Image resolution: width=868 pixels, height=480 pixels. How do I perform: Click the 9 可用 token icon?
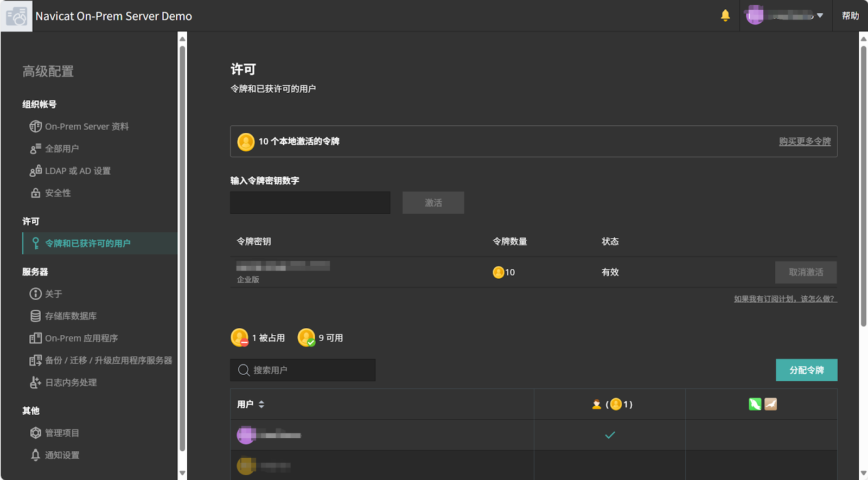coord(307,338)
